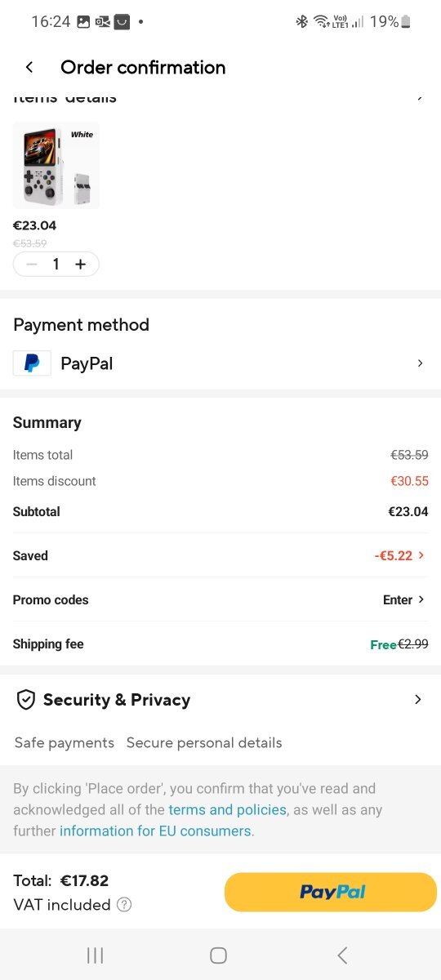Tap the PayPal logo icon in Payment method

32,363
